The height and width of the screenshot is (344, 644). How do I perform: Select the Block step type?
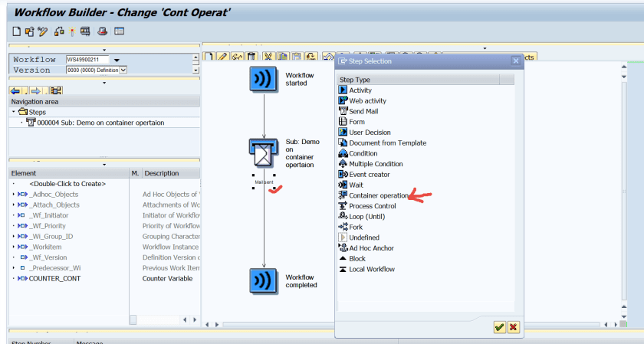coord(357,259)
